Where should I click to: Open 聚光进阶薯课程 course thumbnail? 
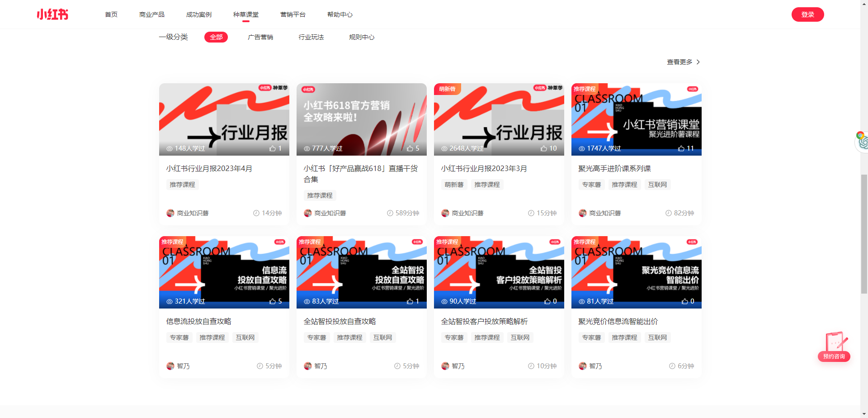point(637,119)
